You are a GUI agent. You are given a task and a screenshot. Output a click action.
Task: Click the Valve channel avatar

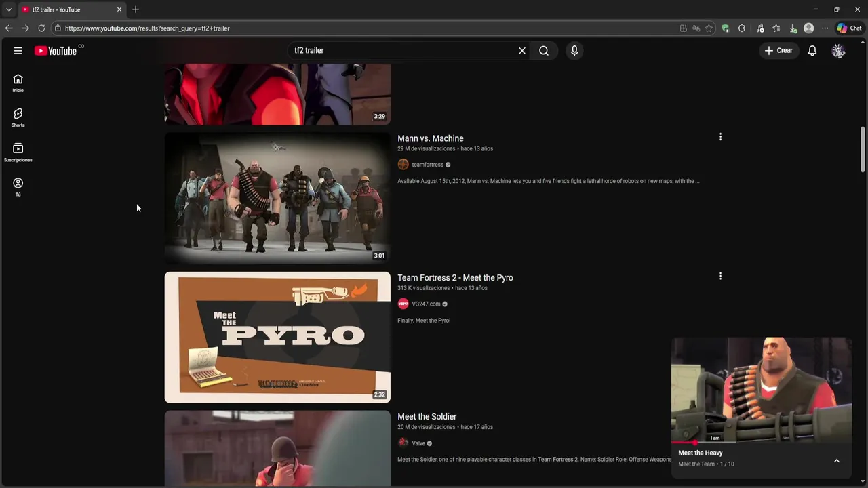pos(403,443)
